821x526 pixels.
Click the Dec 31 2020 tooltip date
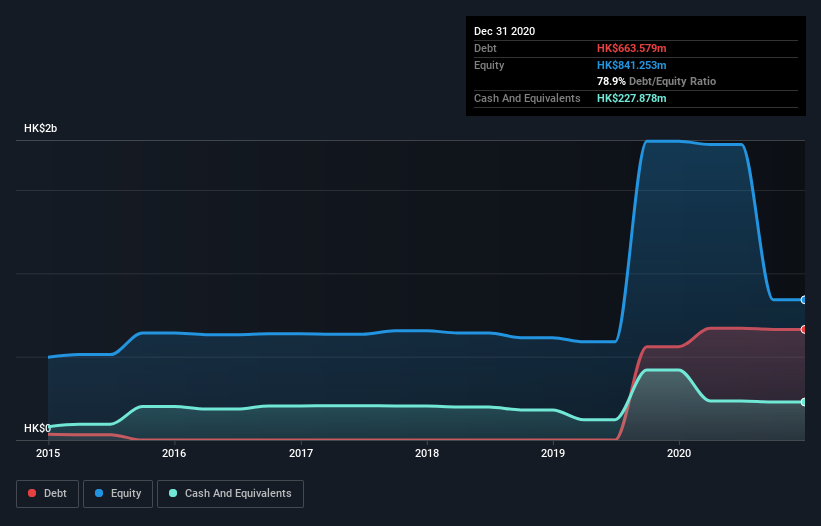point(504,31)
